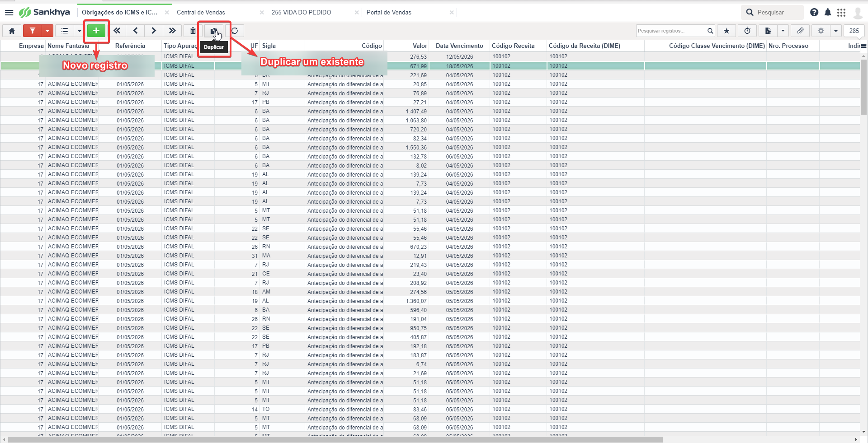Refresh the records grid
The width and height of the screenshot is (868, 443).
pos(235,31)
